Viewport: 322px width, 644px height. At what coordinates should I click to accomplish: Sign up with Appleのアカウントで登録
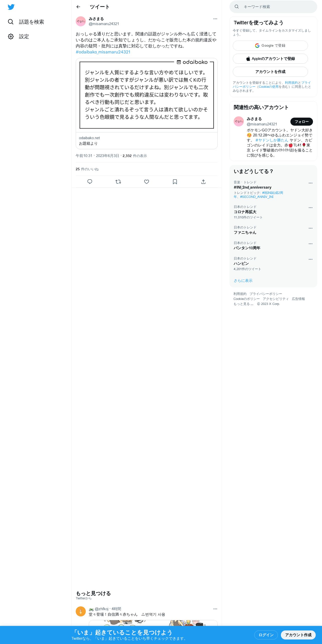270,59
